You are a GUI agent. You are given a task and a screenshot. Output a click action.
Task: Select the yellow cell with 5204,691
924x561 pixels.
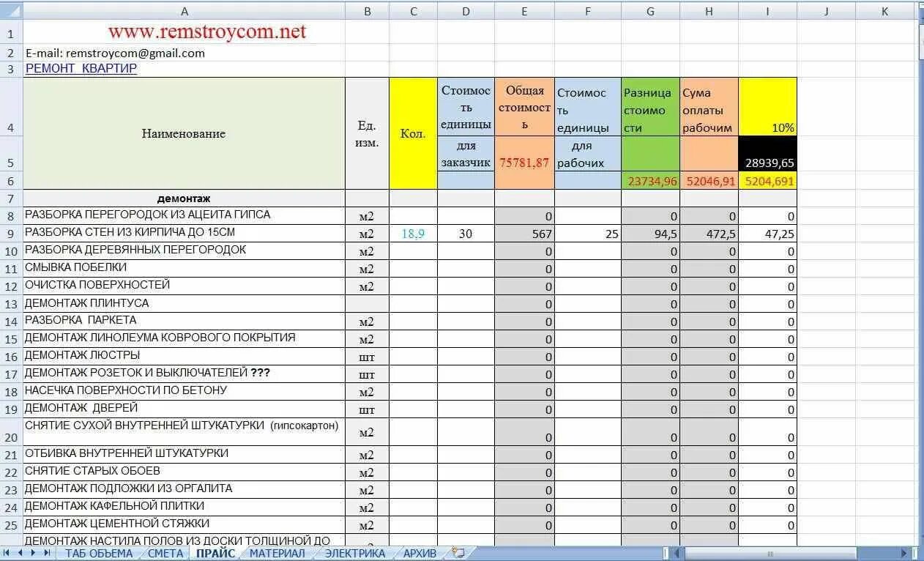click(x=767, y=181)
